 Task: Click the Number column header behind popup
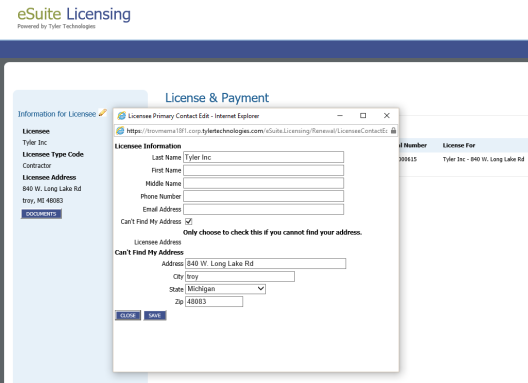[x=413, y=145]
